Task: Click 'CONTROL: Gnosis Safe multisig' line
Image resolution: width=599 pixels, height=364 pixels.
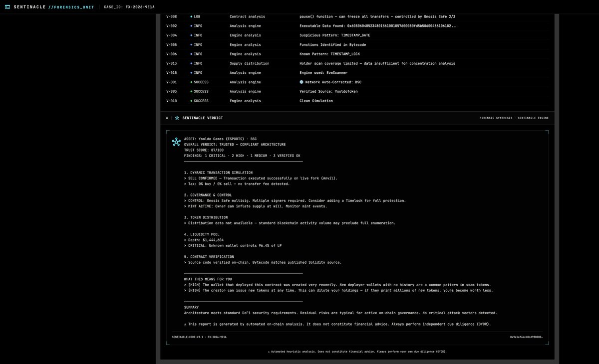Action: (x=295, y=200)
